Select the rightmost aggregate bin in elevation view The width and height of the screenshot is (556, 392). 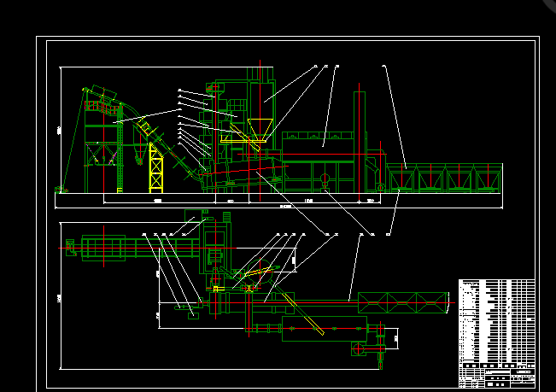(x=488, y=178)
